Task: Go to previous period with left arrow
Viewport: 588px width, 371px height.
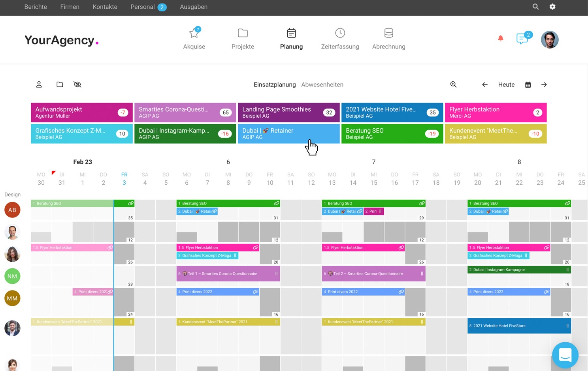Action: 485,85
